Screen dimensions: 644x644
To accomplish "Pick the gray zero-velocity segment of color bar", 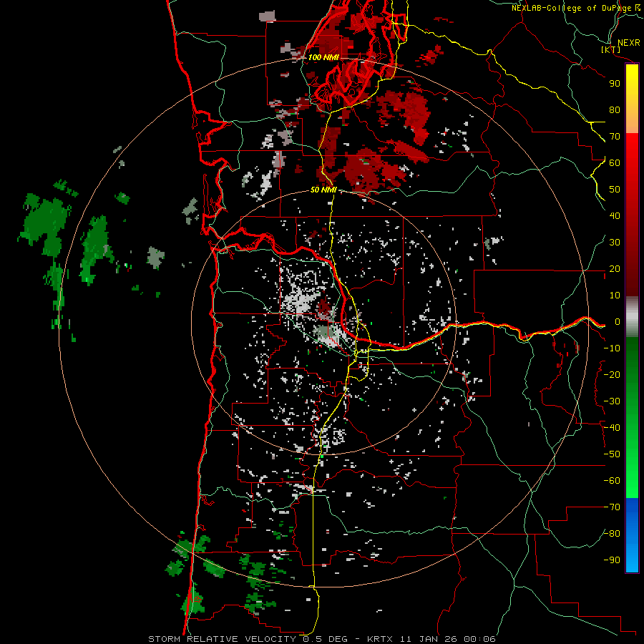I will tap(632, 317).
